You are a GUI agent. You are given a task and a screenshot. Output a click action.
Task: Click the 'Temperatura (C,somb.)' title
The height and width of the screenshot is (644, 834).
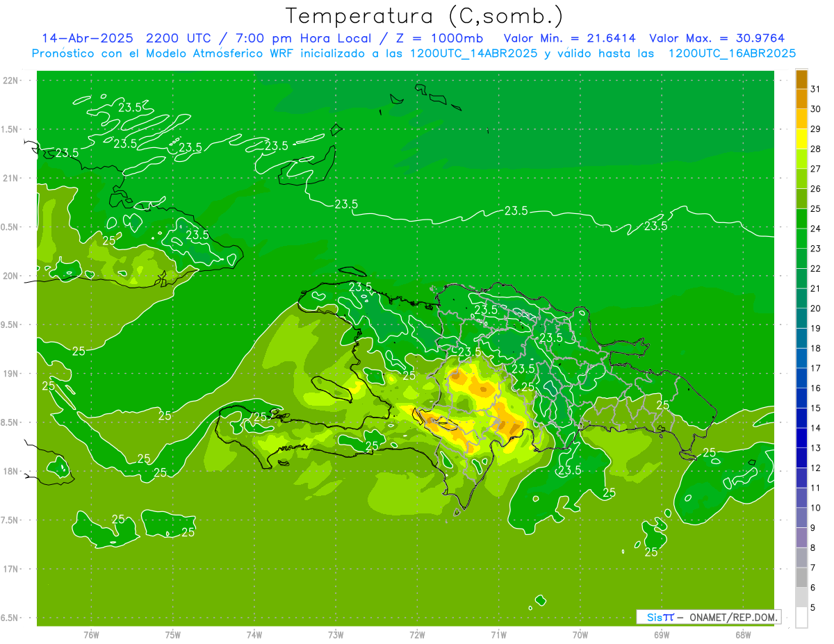424,16
